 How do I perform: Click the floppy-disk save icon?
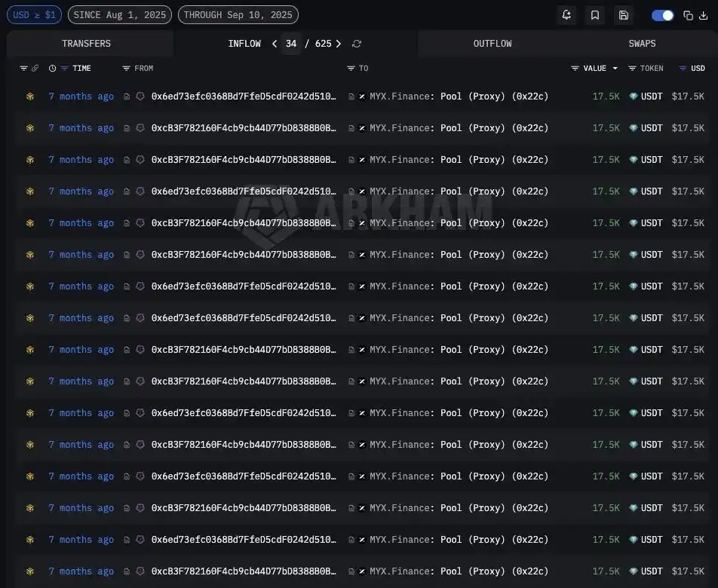(x=623, y=15)
